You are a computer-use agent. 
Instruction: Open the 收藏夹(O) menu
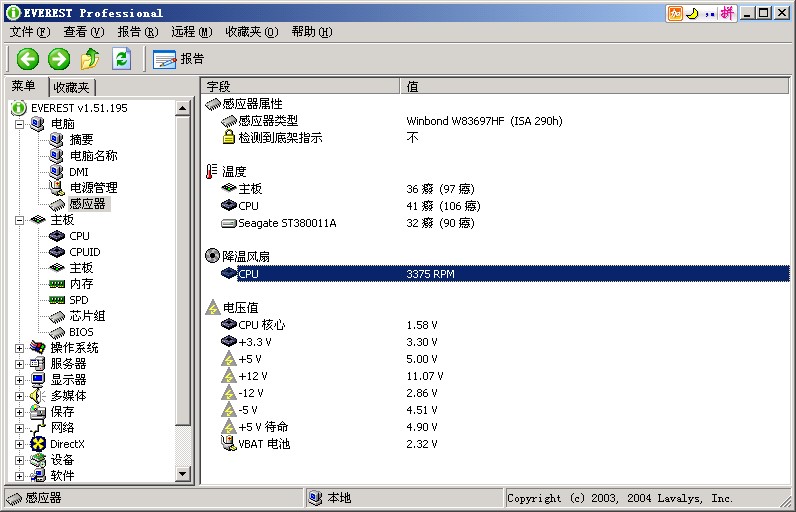pyautogui.click(x=252, y=32)
